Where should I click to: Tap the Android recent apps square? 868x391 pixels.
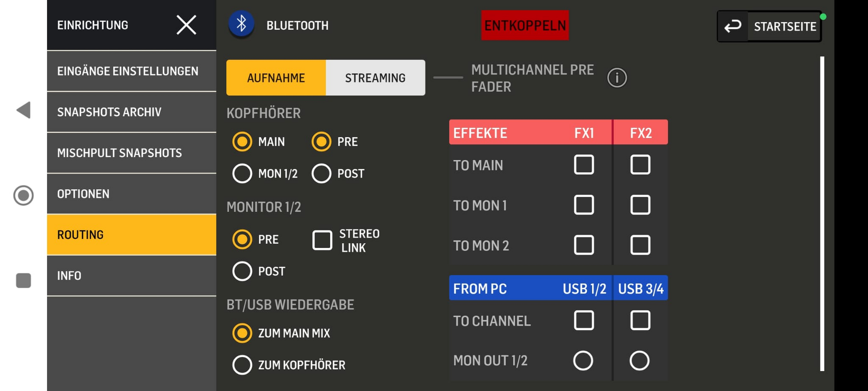coord(24,281)
